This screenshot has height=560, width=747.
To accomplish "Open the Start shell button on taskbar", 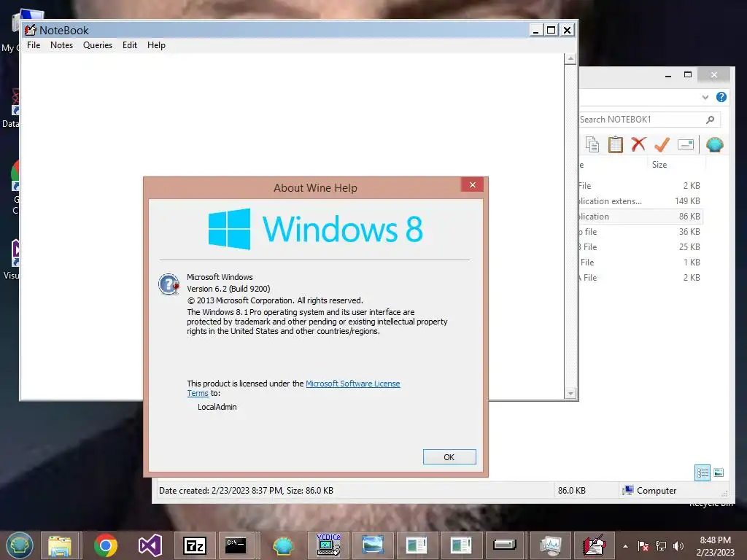I will point(20,545).
